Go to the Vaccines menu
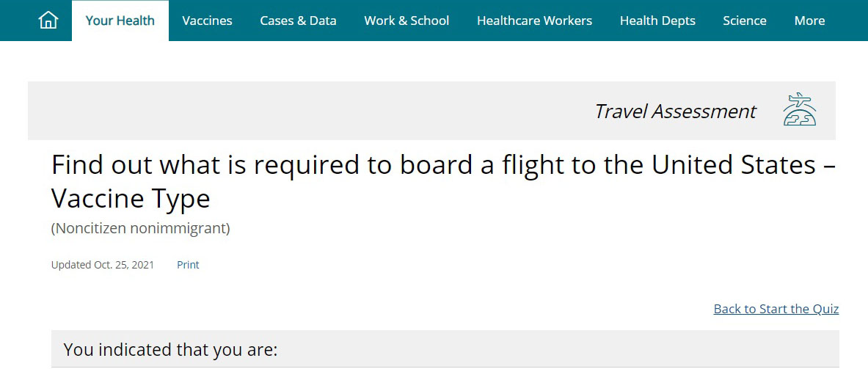 [207, 21]
